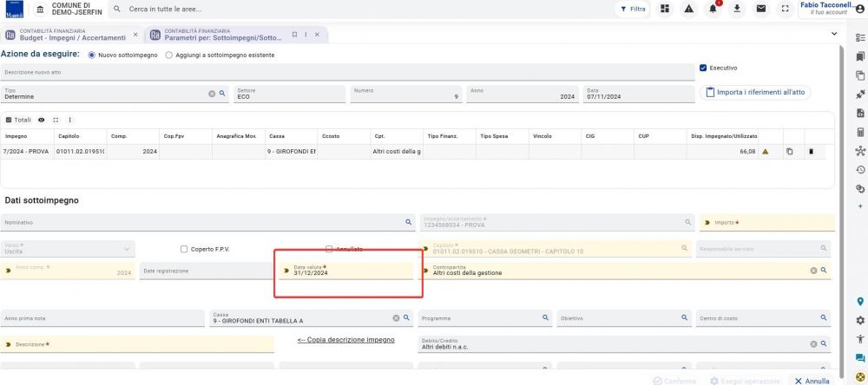Select Nuovo sottoimpegno radio option
This screenshot has width=868, height=385.
point(92,55)
